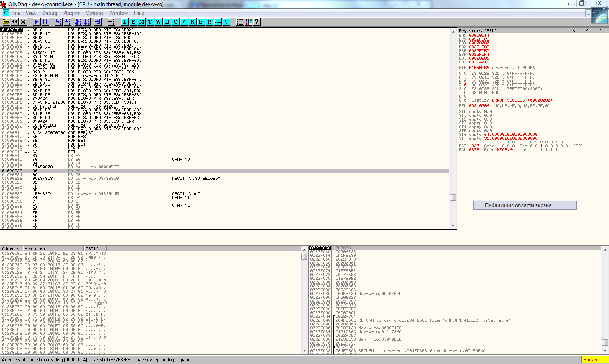Pause execution with the pause icon

tap(45, 22)
